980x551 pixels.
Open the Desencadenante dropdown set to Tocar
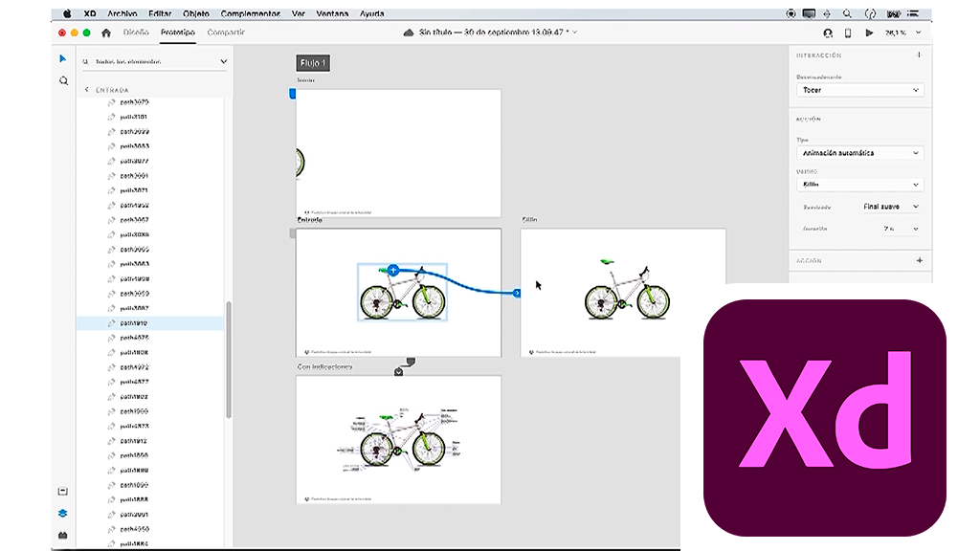point(859,90)
